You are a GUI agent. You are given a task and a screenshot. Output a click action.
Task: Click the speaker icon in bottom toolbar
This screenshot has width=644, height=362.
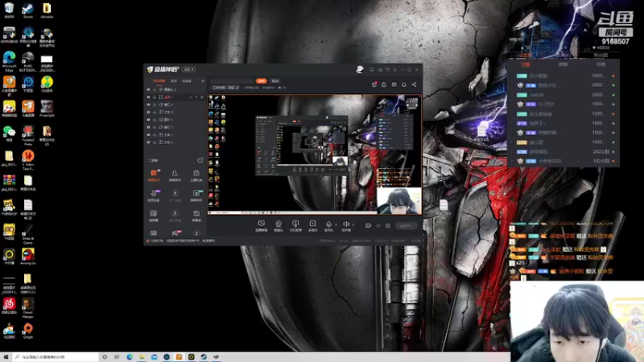pyautogui.click(x=346, y=225)
